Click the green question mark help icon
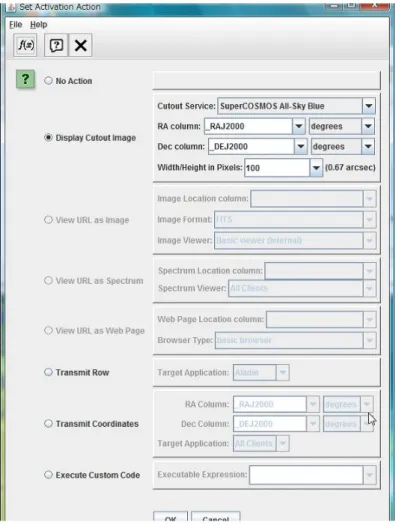This screenshot has width=396, height=525. click(25, 79)
